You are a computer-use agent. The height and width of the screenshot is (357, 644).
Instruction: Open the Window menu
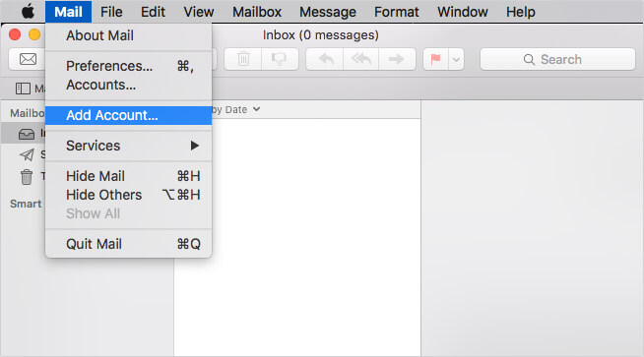coord(463,12)
